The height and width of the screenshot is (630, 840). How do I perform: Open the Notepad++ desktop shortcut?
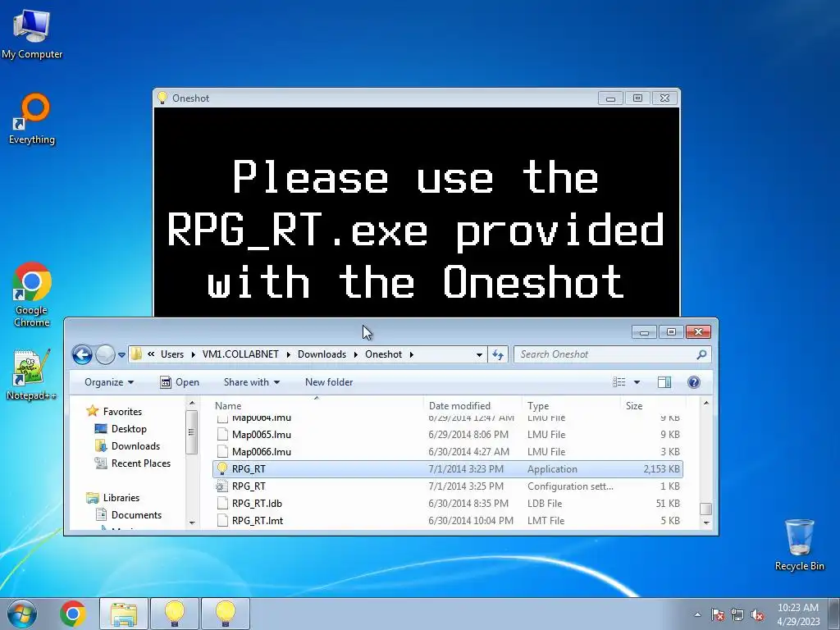31,374
